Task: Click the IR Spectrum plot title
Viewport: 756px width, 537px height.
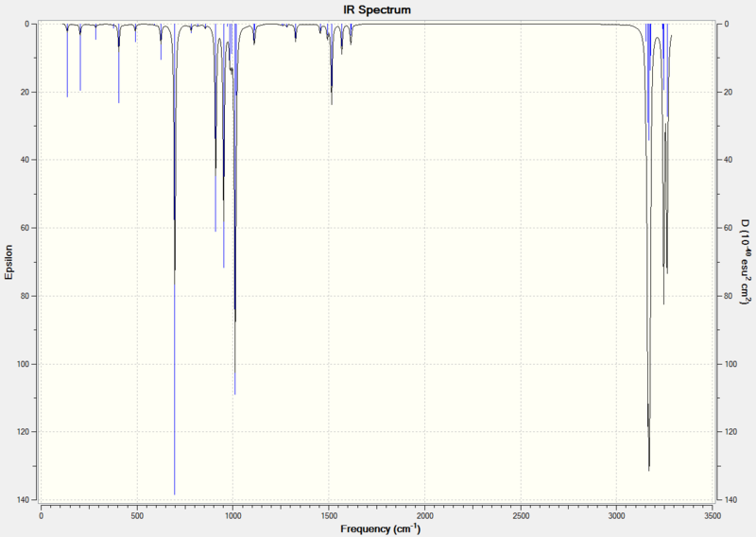Action: coord(377,9)
